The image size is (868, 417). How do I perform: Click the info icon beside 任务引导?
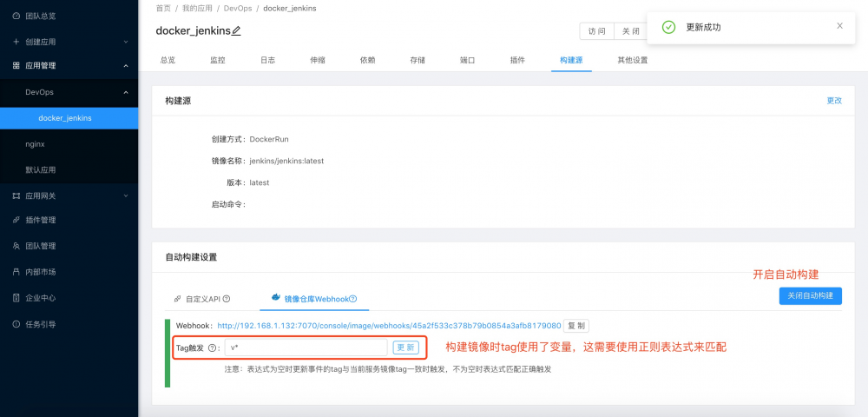[16, 324]
